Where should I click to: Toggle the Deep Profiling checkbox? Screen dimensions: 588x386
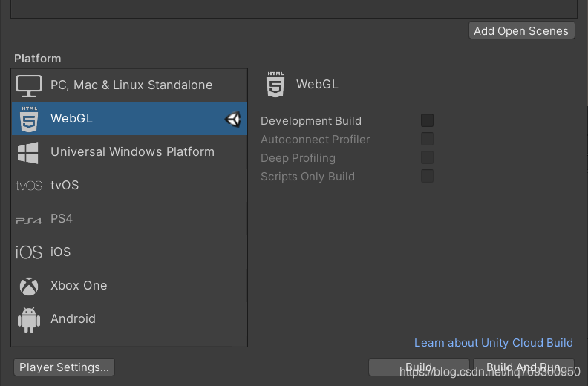coord(427,157)
